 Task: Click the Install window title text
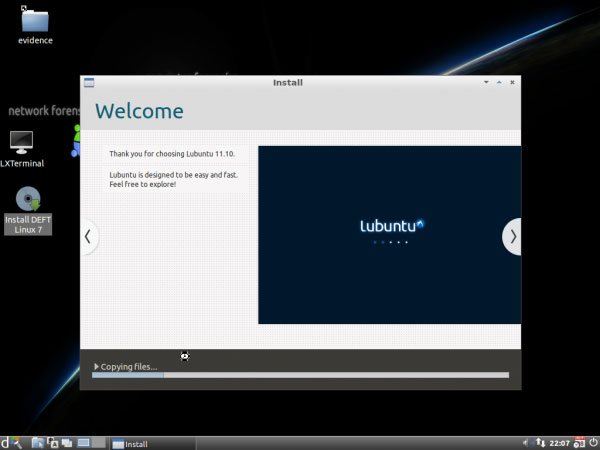[x=288, y=83]
